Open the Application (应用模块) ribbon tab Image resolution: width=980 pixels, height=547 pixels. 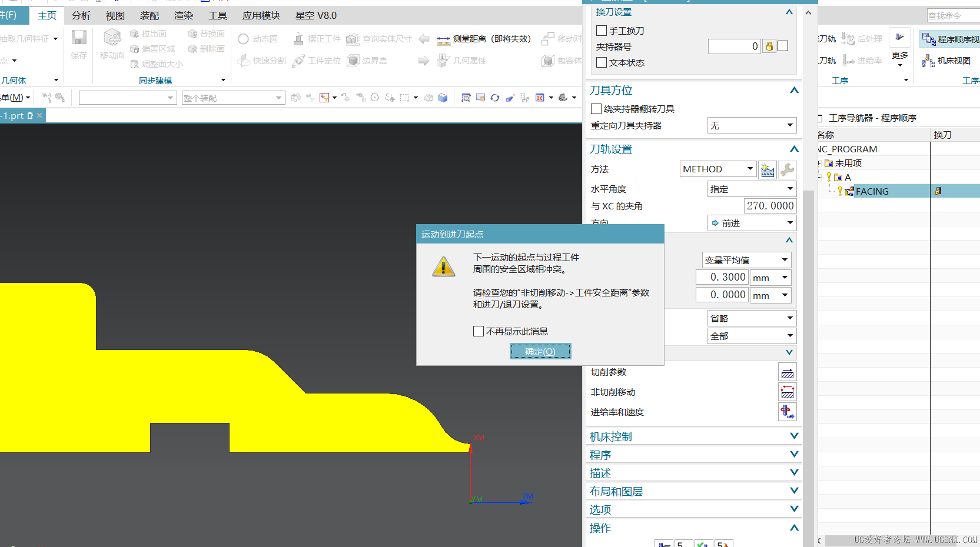click(261, 15)
